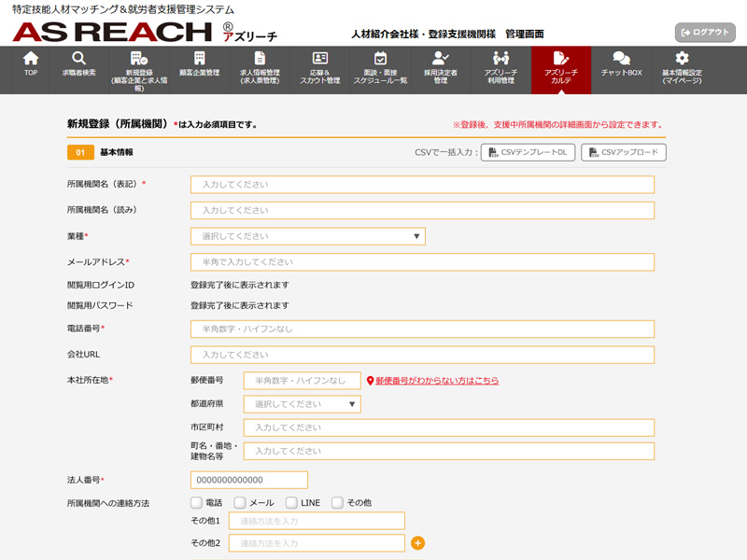Focus the 郵便番号 input field

click(302, 381)
